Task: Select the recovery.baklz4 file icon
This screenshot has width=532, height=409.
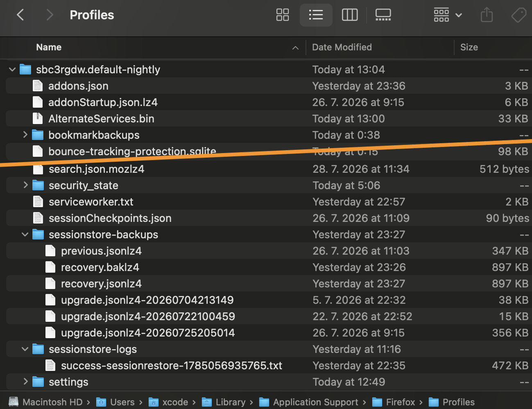Action: tap(50, 267)
